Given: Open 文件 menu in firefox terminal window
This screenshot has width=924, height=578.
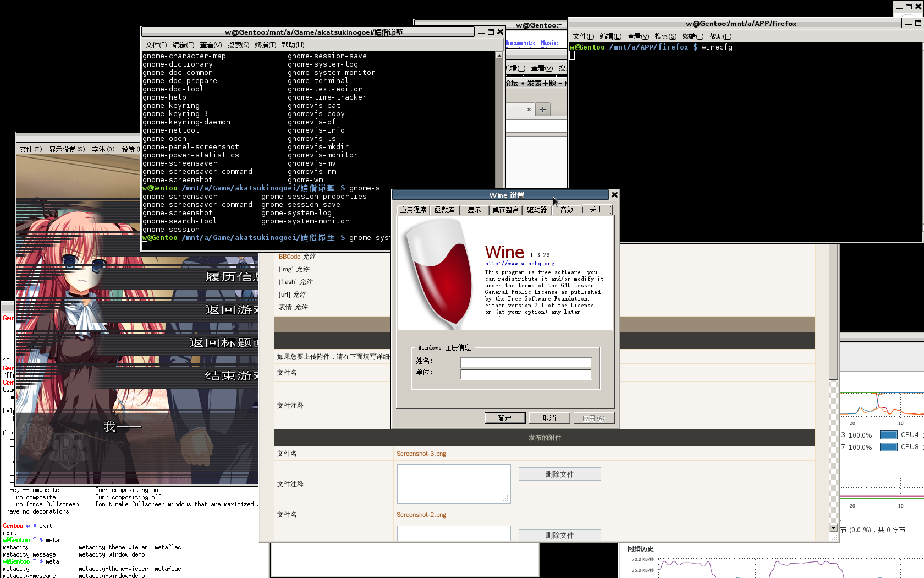Looking at the screenshot, I should [x=583, y=36].
